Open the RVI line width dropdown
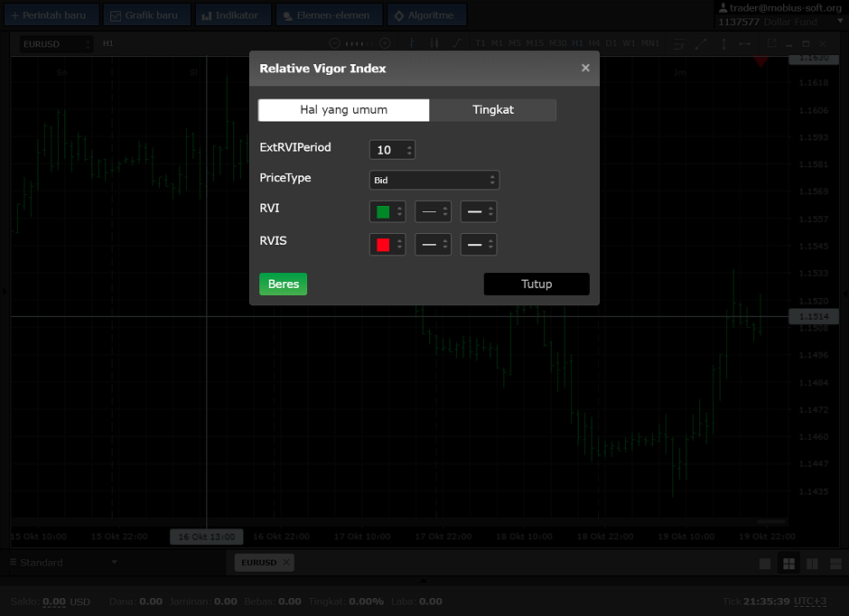Screen dimensions: 849x616 478,211
